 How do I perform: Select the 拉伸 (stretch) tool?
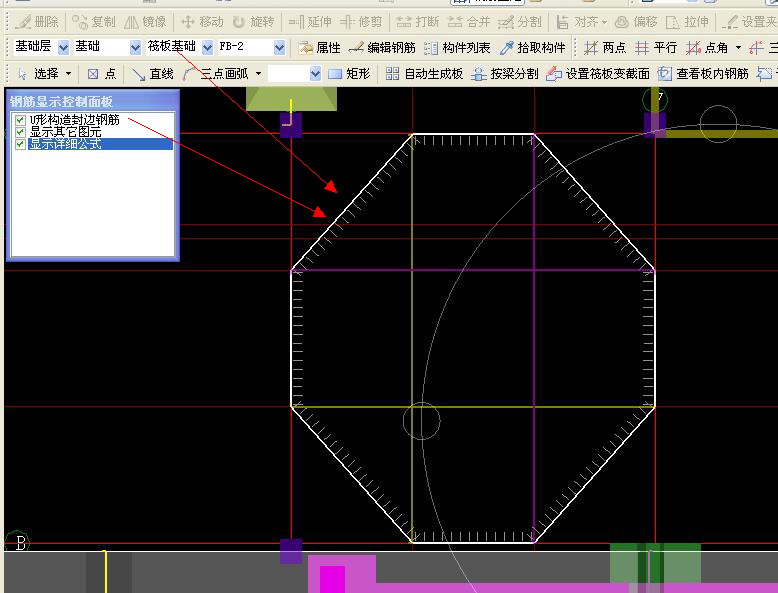tap(687, 22)
